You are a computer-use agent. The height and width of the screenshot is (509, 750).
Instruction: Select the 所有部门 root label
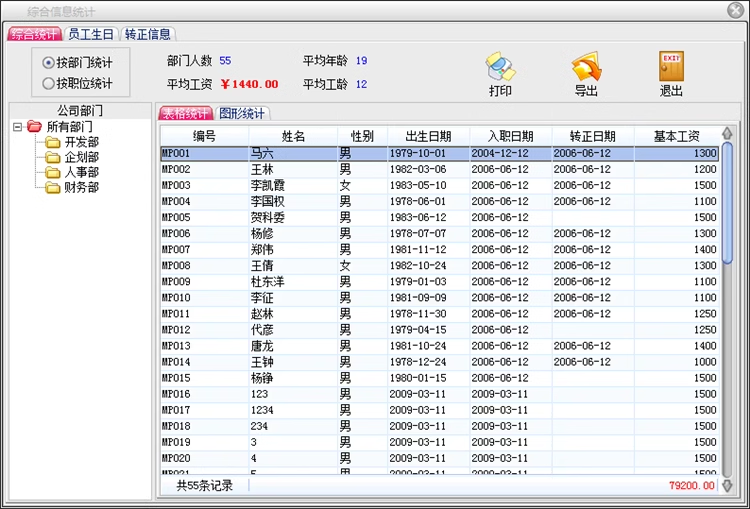coord(69,127)
